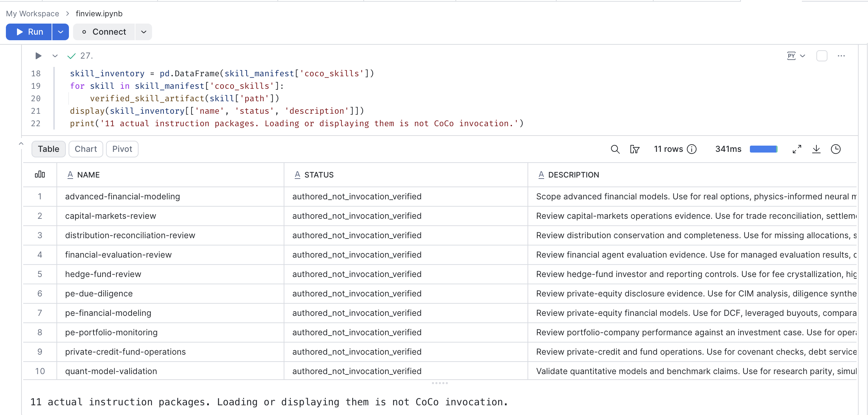
Task: Switch to the Pivot view tab
Action: click(x=122, y=149)
